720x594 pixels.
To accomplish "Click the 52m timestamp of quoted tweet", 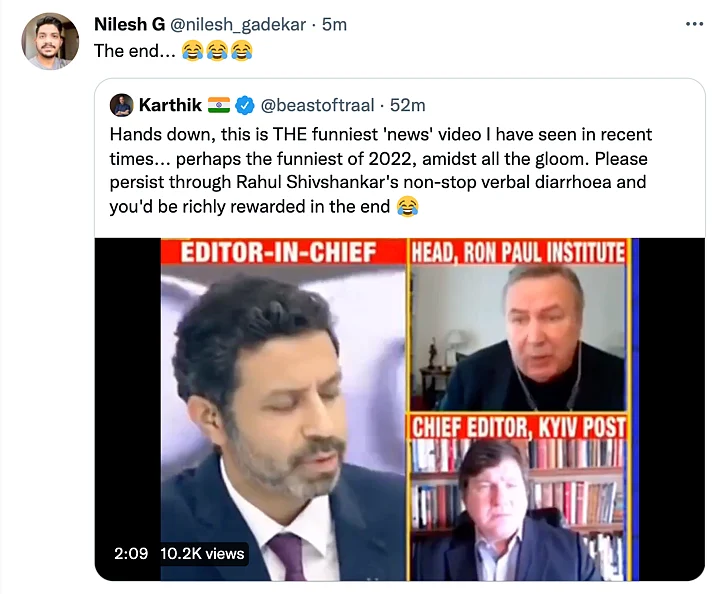I will 407,105.
